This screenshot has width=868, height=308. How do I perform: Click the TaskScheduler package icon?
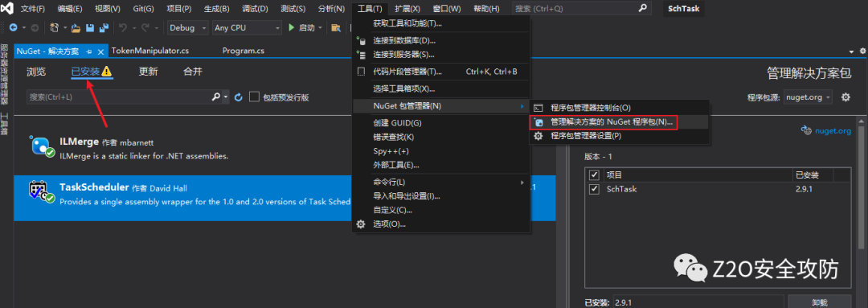pos(42,191)
